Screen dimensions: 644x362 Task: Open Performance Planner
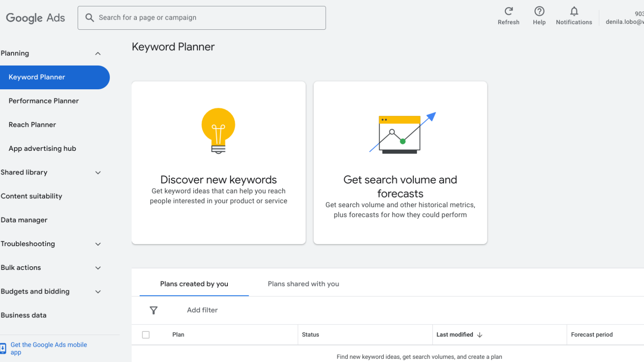[43, 101]
